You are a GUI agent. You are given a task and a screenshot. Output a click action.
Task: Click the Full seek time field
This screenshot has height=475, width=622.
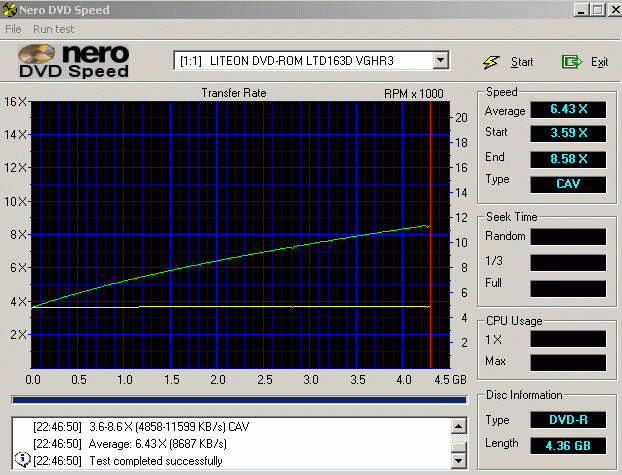tap(568, 288)
